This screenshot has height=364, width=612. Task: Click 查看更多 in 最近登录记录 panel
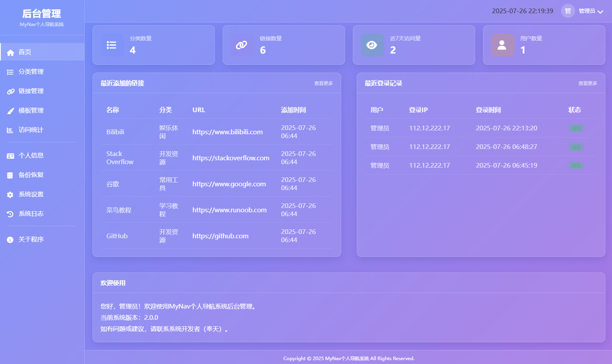coord(588,83)
